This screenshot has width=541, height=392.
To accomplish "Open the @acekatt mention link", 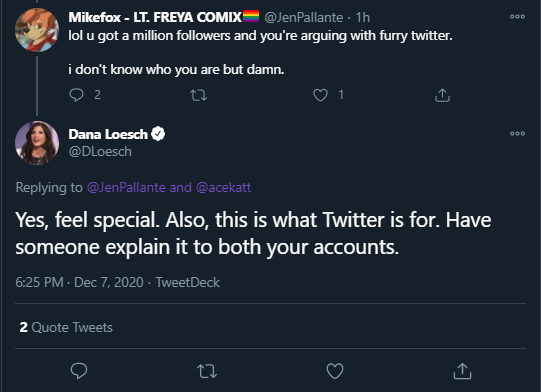I will click(224, 187).
